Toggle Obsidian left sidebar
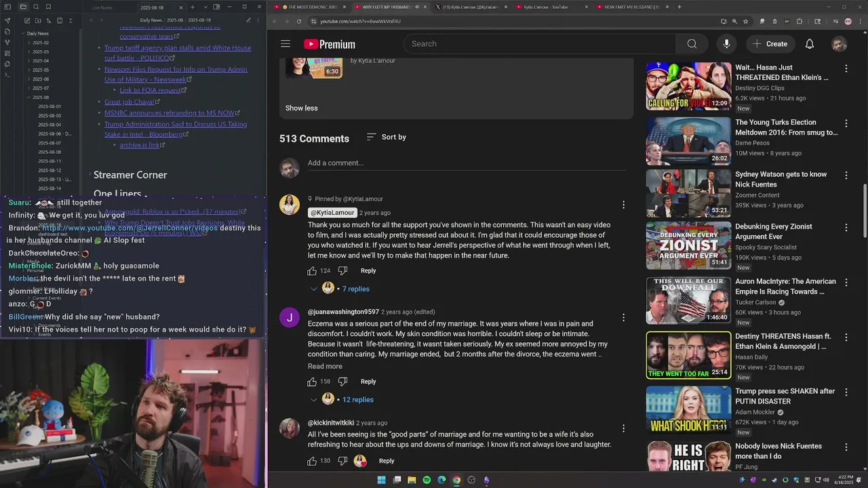 pos(7,7)
